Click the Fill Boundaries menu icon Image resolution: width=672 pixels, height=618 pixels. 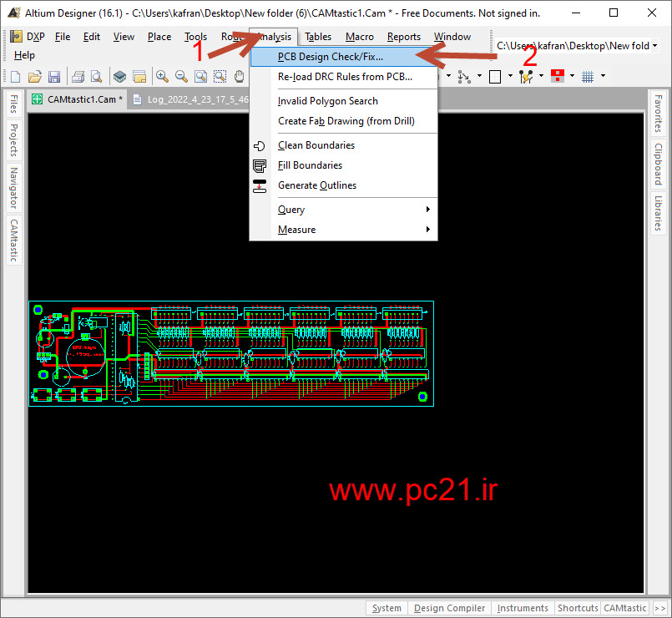260,165
